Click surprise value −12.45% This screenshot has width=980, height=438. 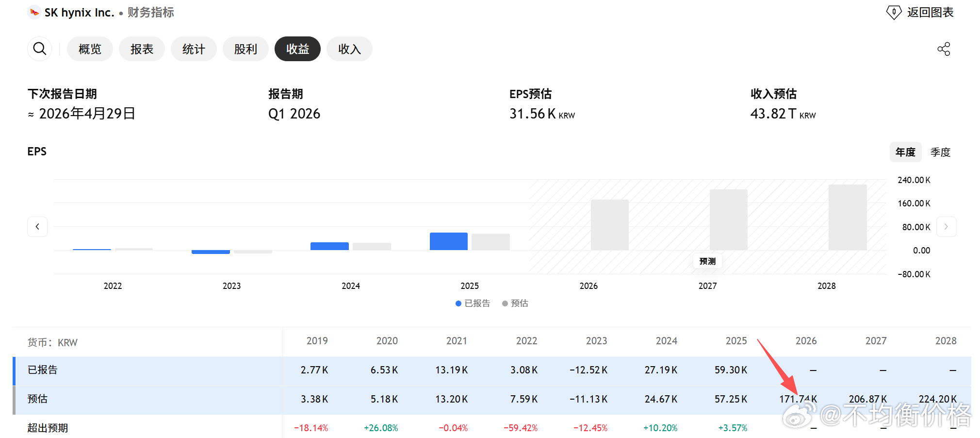point(590,428)
